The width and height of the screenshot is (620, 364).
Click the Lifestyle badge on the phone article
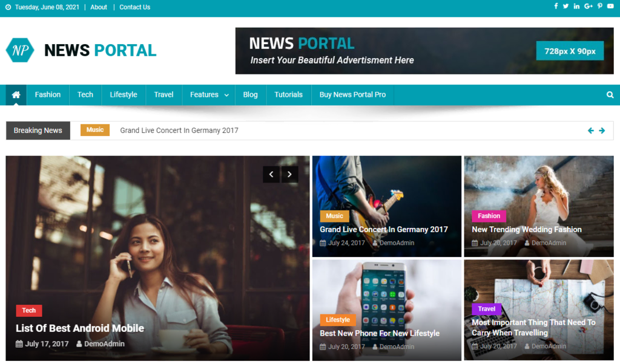pos(338,320)
